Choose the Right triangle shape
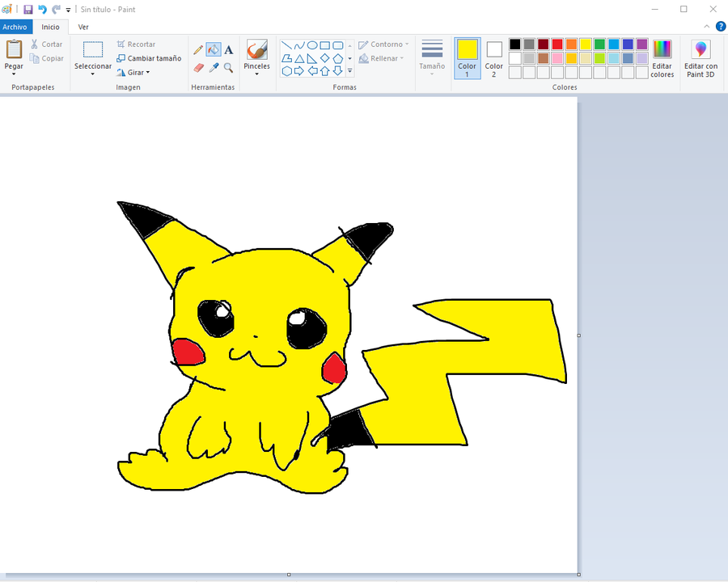The height and width of the screenshot is (582, 728). (312, 58)
